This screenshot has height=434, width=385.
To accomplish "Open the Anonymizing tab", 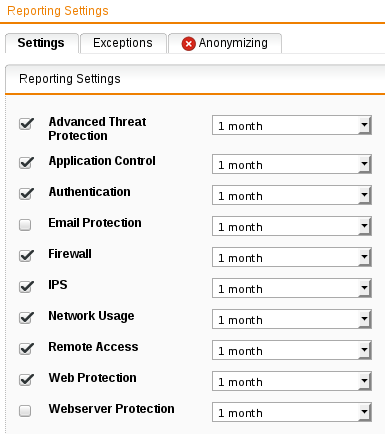I will click(x=225, y=43).
